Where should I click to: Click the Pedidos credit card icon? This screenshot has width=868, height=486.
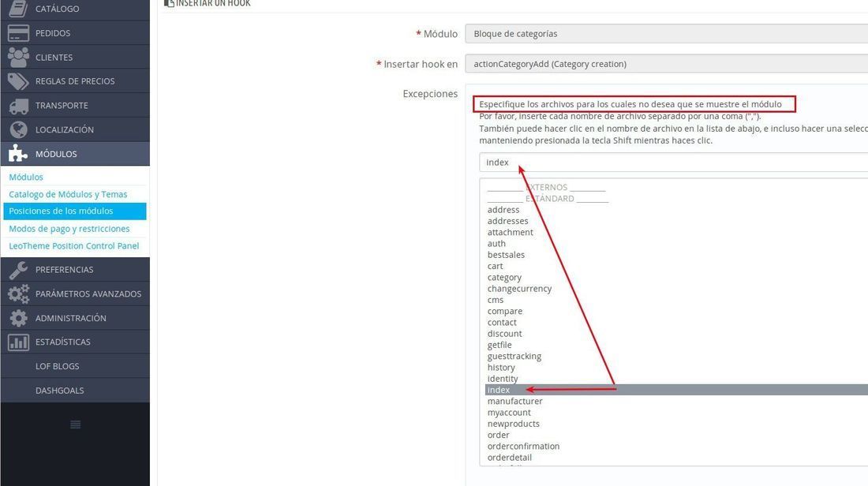tap(18, 33)
